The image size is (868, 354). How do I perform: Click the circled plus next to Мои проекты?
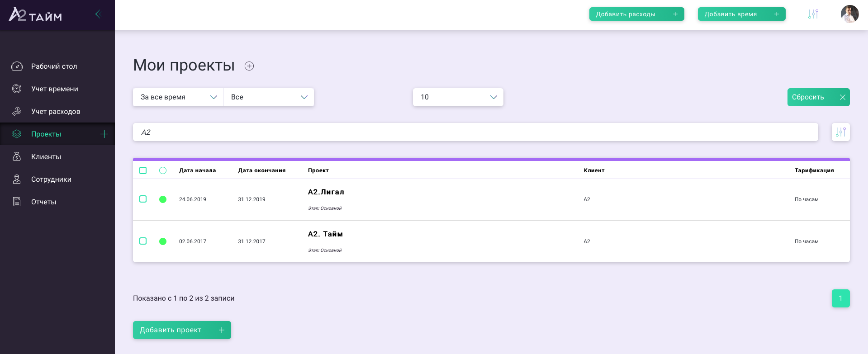pyautogui.click(x=249, y=66)
